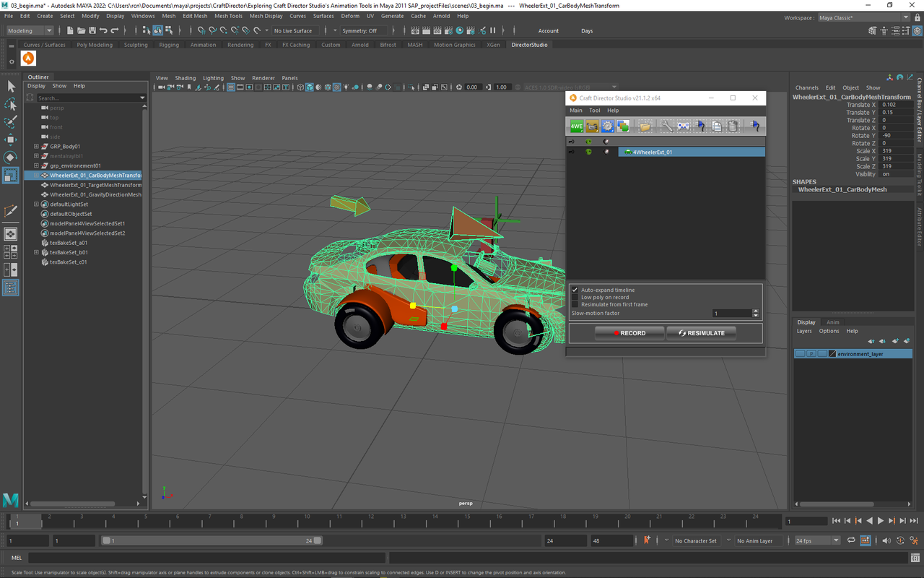Screen dimensions: 924x578
Task: Toggle cached playback film icon
Action: 865,540
